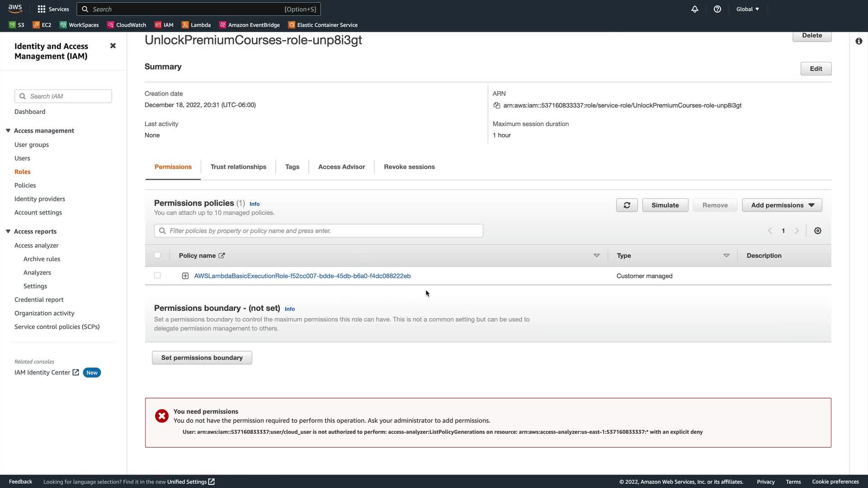Image resolution: width=868 pixels, height=488 pixels.
Task: Open the notifications bell
Action: click(695, 9)
